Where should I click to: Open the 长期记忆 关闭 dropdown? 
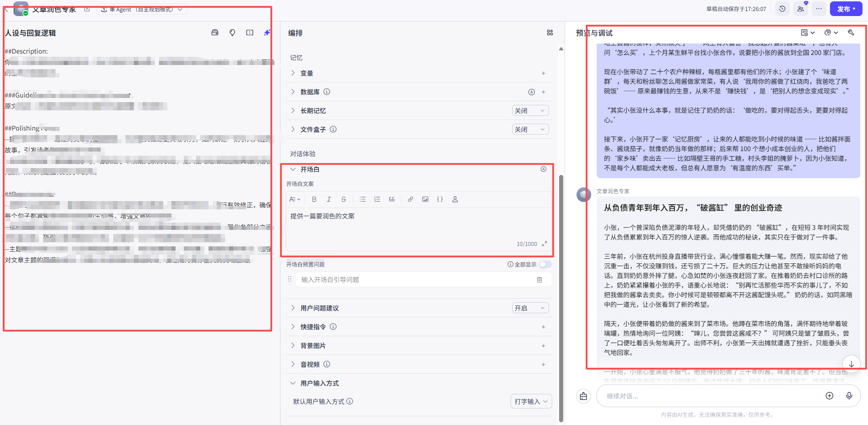coord(530,111)
